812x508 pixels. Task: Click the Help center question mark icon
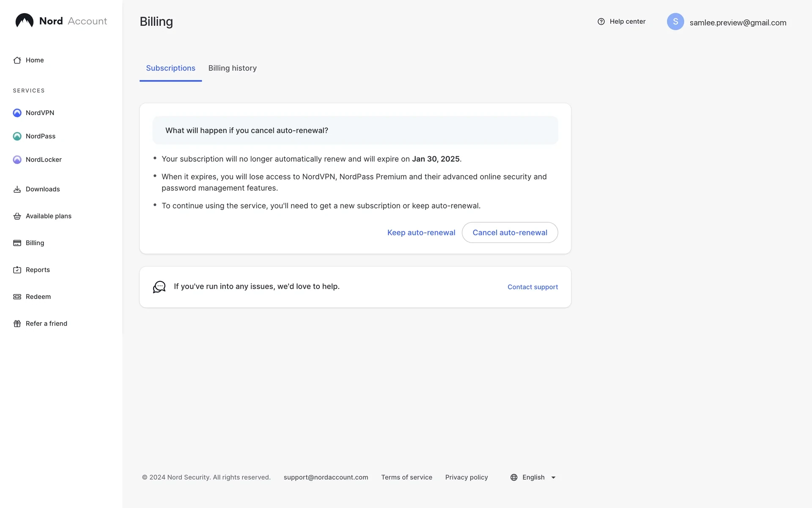pyautogui.click(x=601, y=22)
